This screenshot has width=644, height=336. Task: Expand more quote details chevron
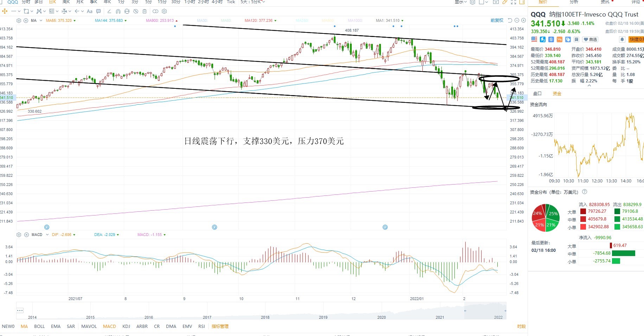[x=589, y=86]
